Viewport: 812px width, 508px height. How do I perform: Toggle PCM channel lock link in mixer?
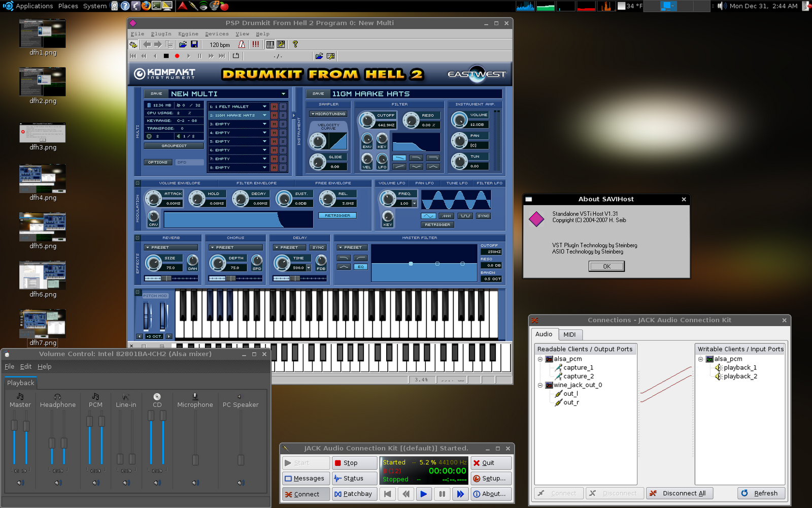click(96, 471)
